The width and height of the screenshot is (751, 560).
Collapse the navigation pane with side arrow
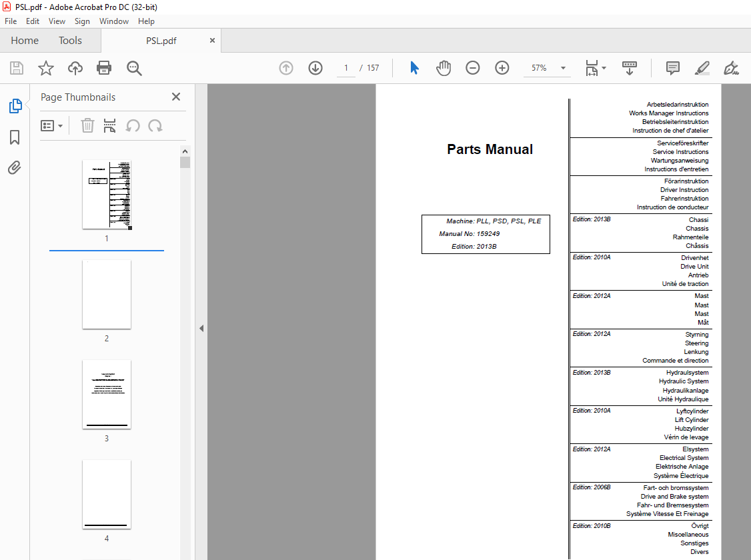pyautogui.click(x=201, y=329)
